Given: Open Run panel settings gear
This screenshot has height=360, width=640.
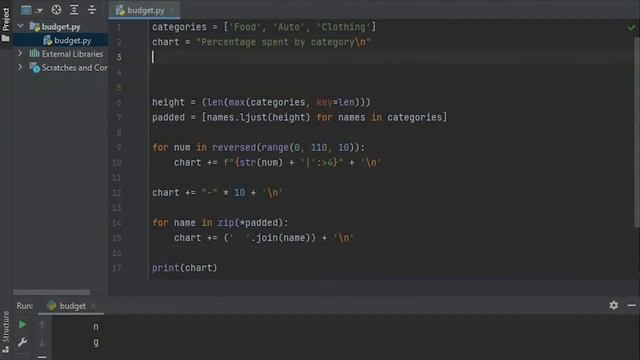Looking at the screenshot, I should (613, 305).
